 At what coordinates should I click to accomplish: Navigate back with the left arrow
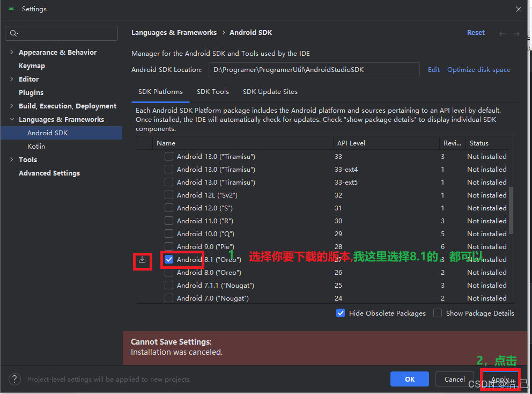tap(503, 34)
